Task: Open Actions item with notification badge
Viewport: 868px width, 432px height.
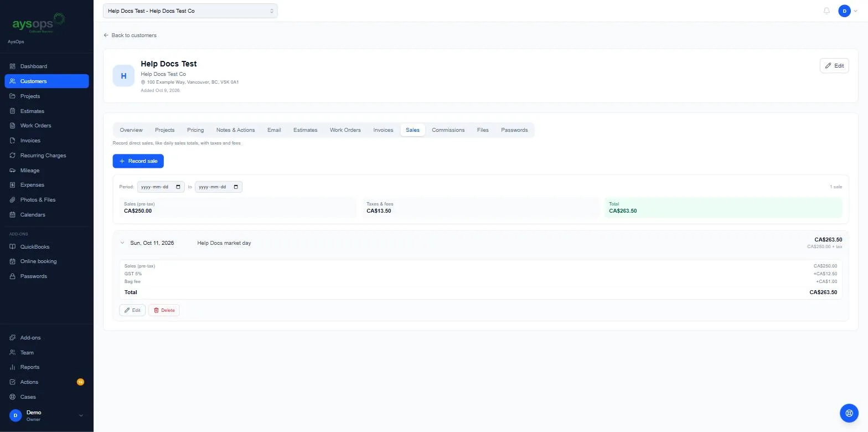Action: point(46,382)
